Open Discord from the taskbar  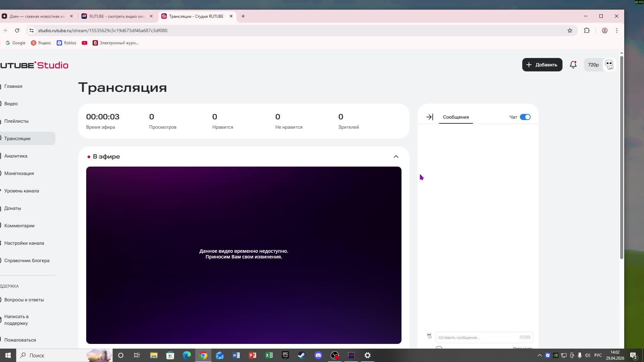[318, 355]
